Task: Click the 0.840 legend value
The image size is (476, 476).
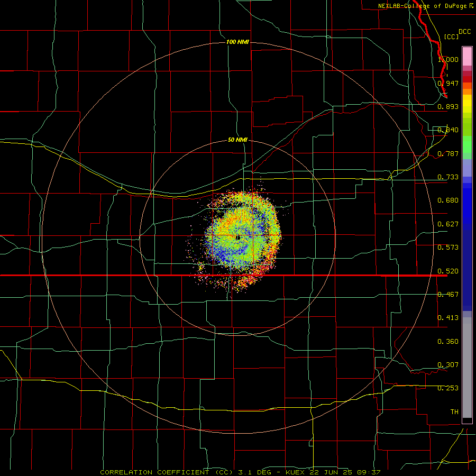Action: 448,130
